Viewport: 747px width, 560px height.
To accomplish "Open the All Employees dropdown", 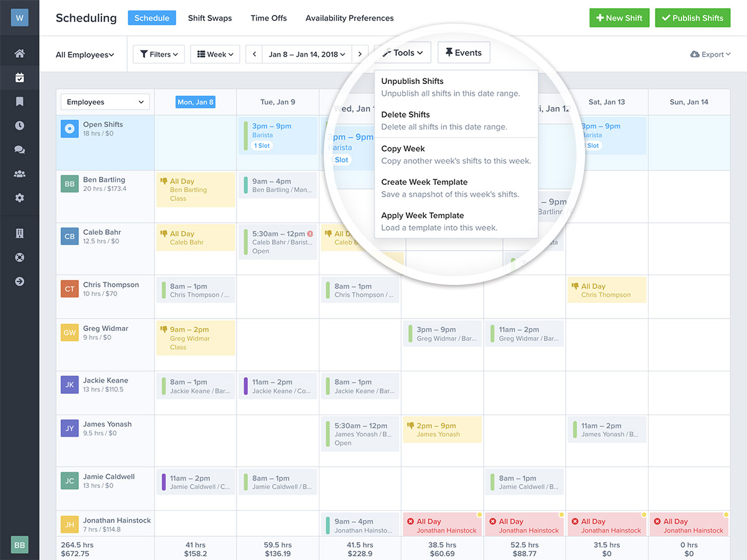I will [85, 55].
